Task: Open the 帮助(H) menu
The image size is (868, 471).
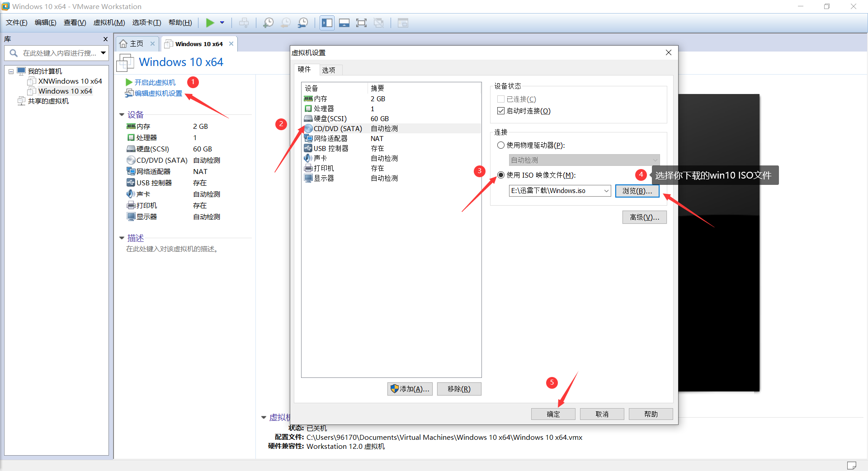Action: pyautogui.click(x=180, y=23)
